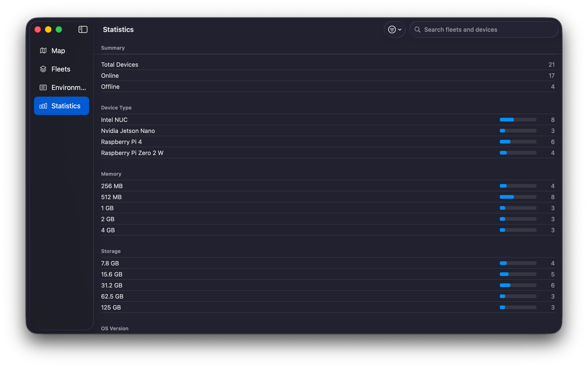Image resolution: width=588 pixels, height=368 pixels.
Task: Click the Intel NUC label
Action: coord(114,120)
